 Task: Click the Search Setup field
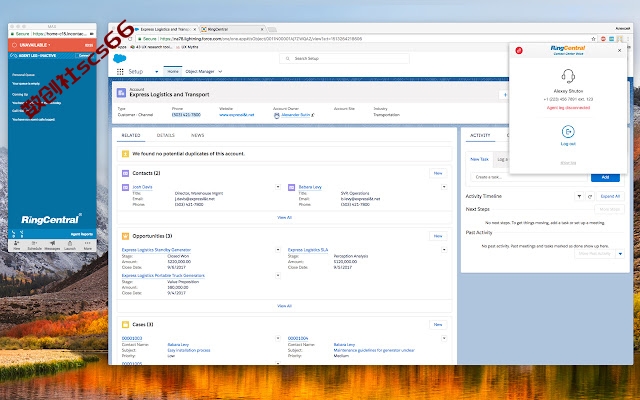(x=344, y=59)
